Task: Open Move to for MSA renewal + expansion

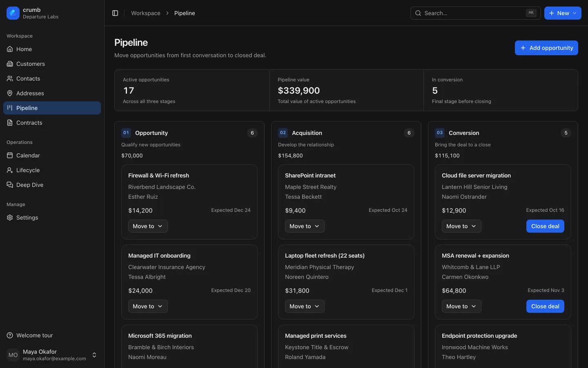Action: [x=461, y=306]
